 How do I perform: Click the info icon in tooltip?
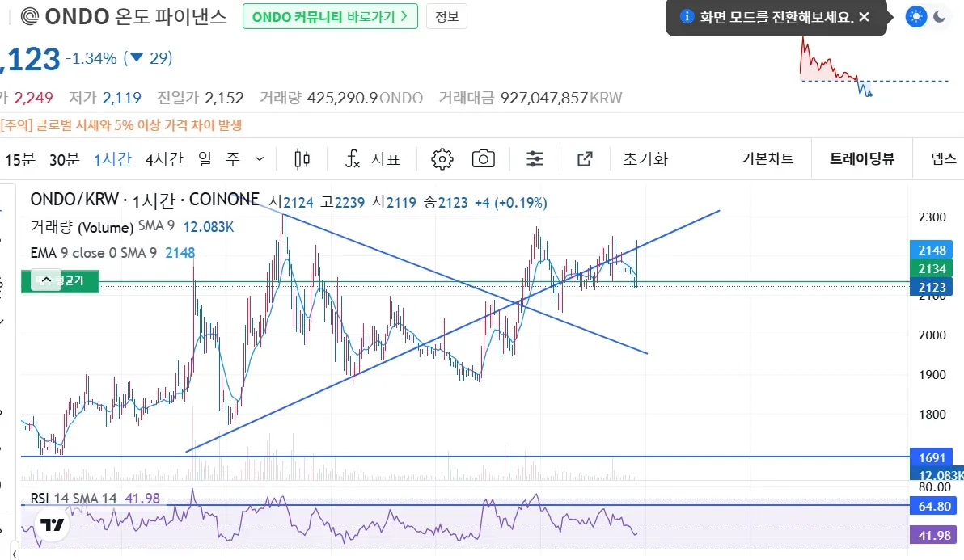click(686, 17)
